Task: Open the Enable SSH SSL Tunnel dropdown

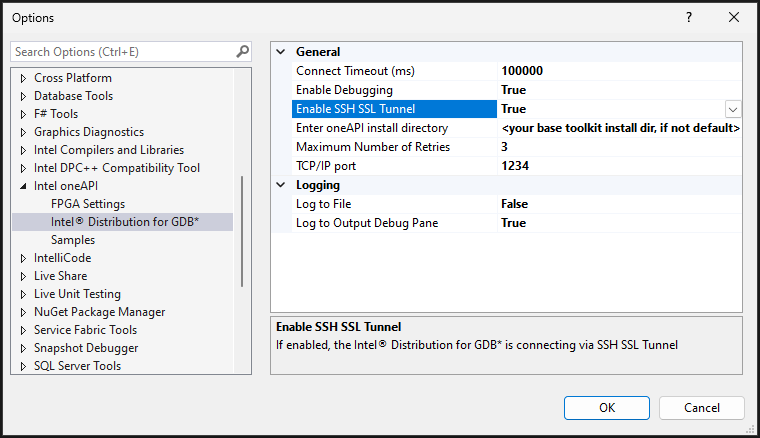Action: 733,109
